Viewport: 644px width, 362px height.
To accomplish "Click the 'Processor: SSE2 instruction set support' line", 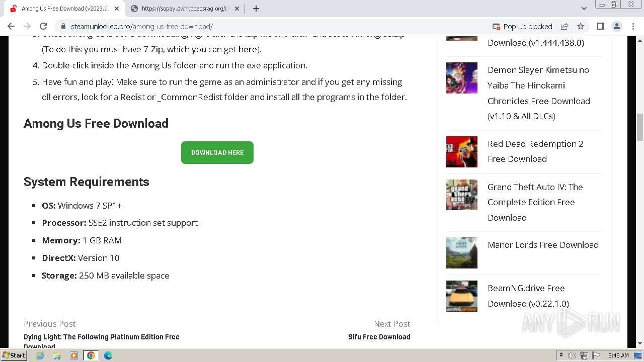I will [120, 223].
